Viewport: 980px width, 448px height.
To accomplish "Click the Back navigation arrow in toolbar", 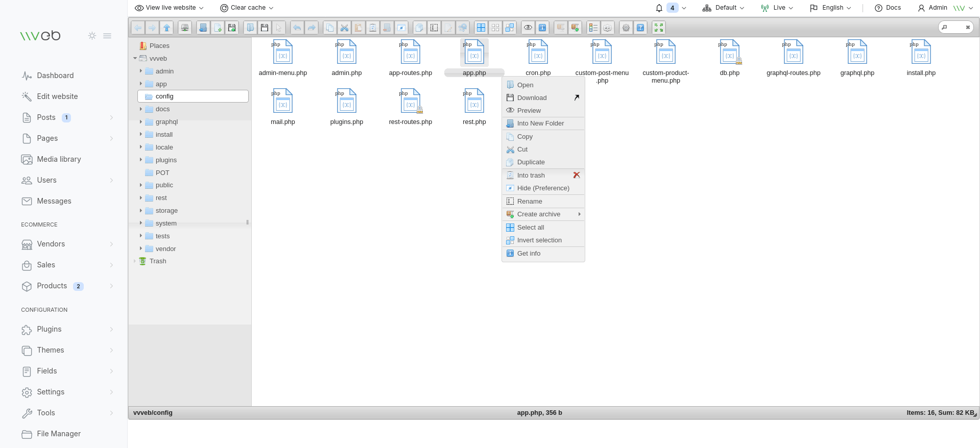I will click(138, 28).
